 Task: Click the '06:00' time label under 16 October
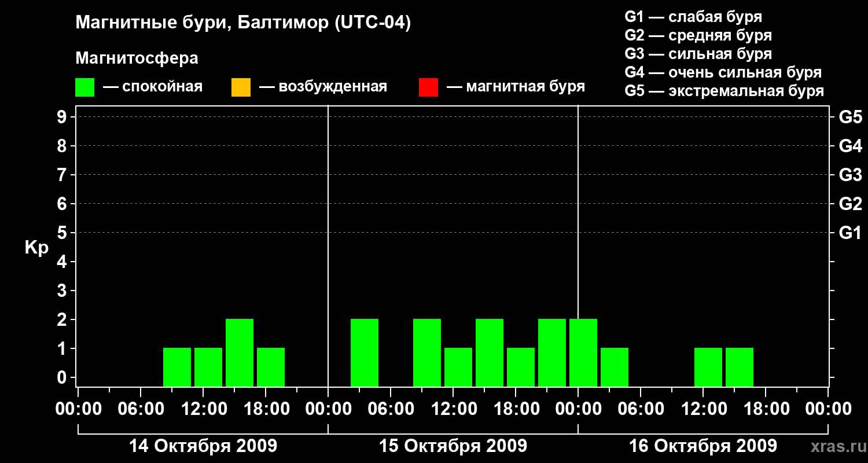click(641, 409)
